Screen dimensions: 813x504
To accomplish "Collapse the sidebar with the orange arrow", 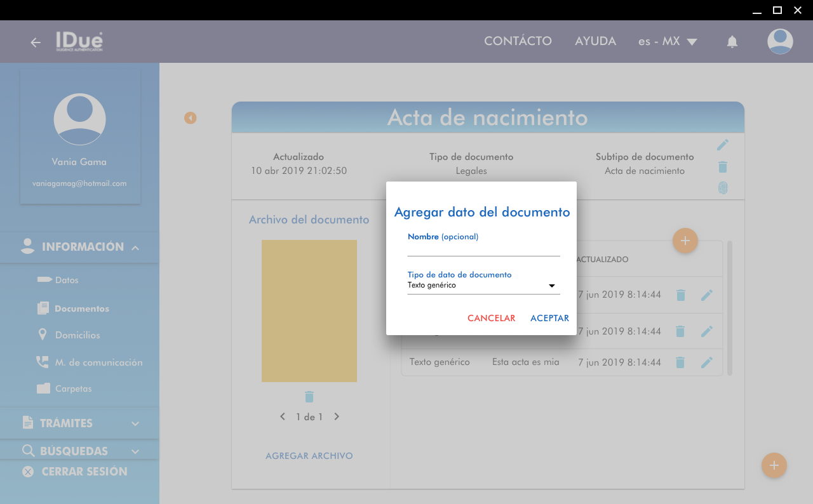I will (191, 118).
